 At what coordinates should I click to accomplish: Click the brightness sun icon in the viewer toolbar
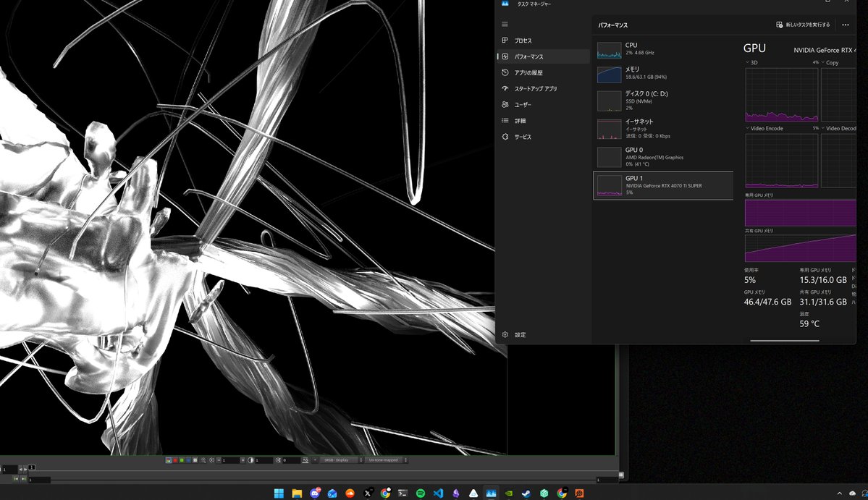211,460
